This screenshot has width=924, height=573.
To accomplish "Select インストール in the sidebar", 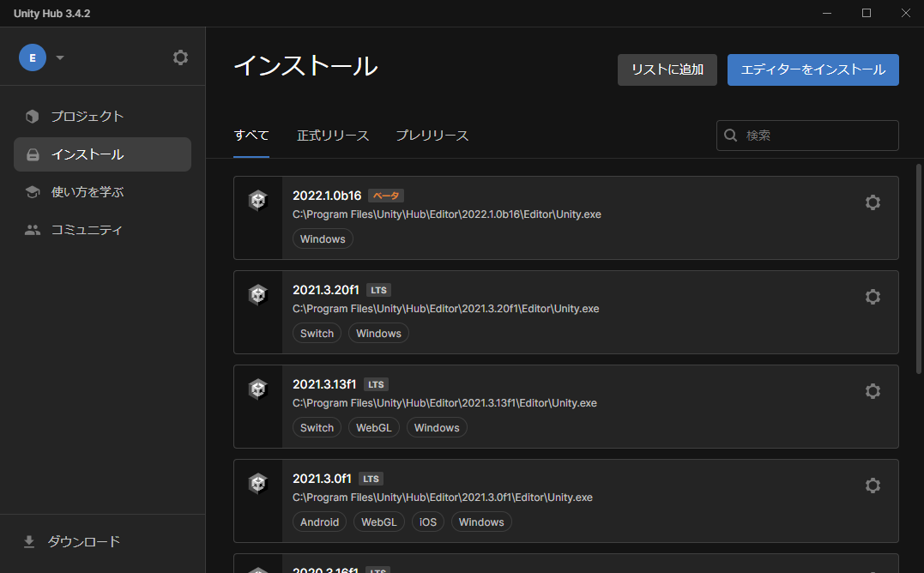I will [103, 154].
